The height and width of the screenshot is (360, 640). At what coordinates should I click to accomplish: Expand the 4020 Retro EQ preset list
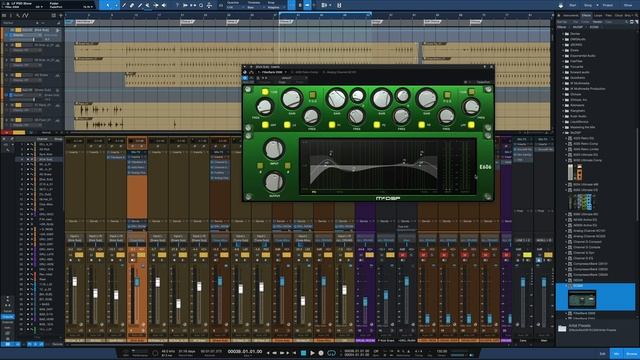pos(567,138)
